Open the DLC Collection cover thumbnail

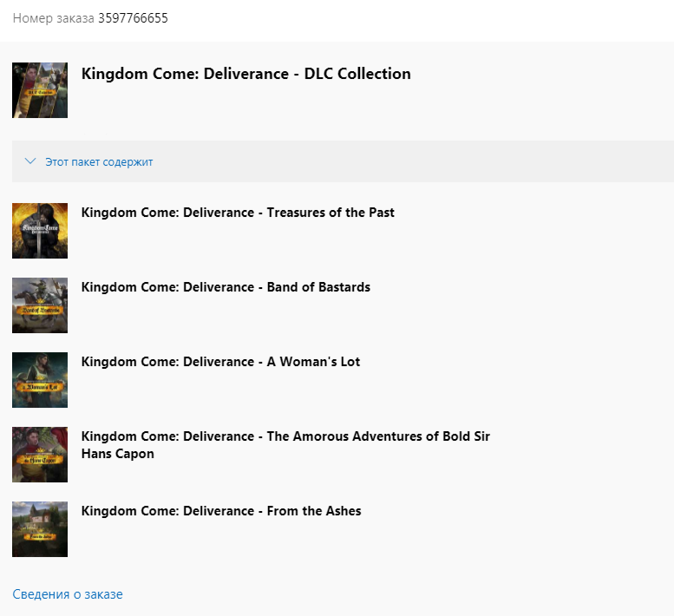tap(40, 90)
